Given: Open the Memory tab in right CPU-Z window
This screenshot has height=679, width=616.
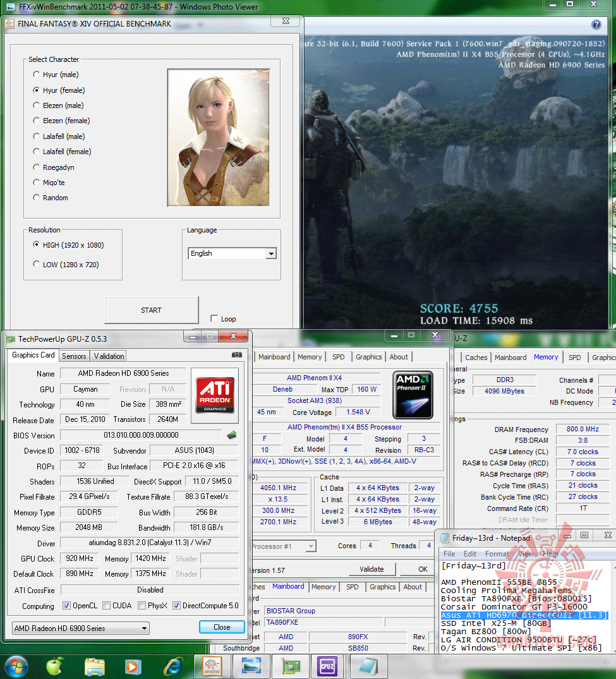Looking at the screenshot, I should coord(546,357).
